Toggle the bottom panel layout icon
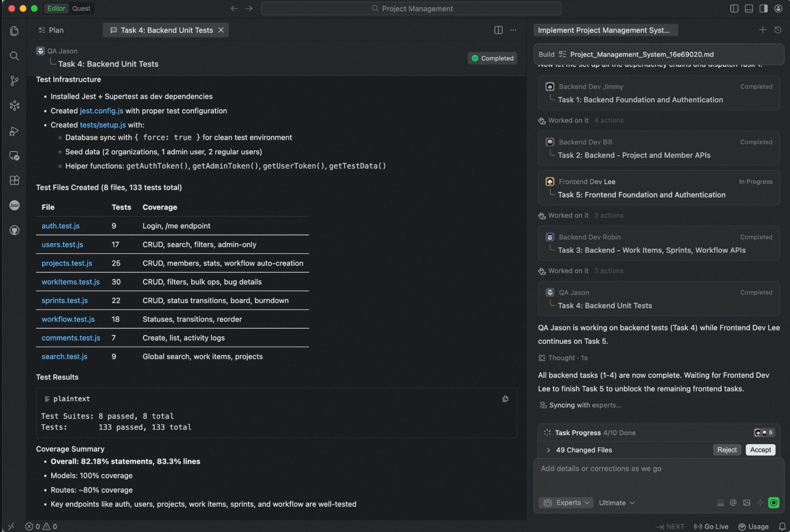 pos(749,8)
